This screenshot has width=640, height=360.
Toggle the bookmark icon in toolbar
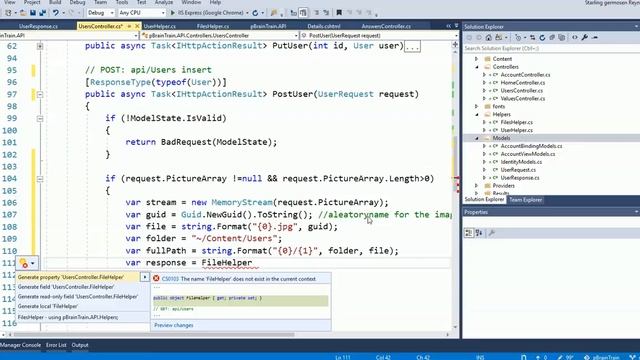tap(339, 13)
